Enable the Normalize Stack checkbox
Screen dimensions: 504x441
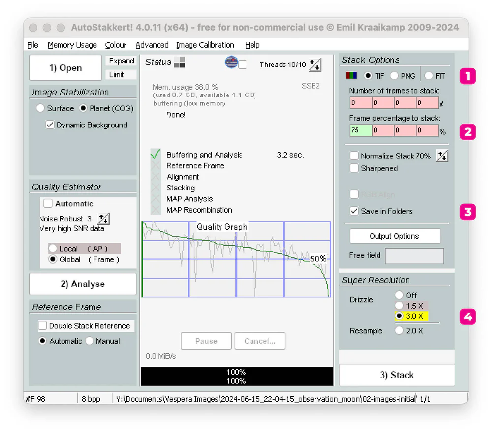point(354,156)
